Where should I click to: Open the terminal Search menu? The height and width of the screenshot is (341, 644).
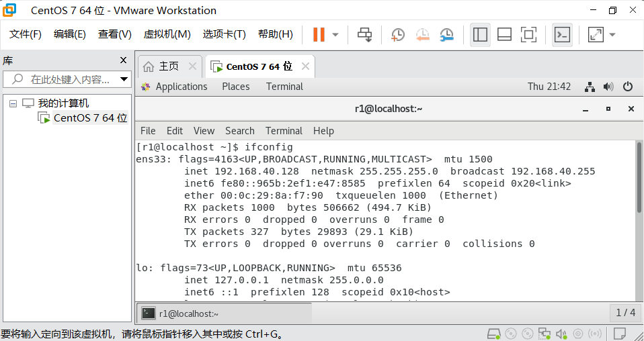pos(240,131)
